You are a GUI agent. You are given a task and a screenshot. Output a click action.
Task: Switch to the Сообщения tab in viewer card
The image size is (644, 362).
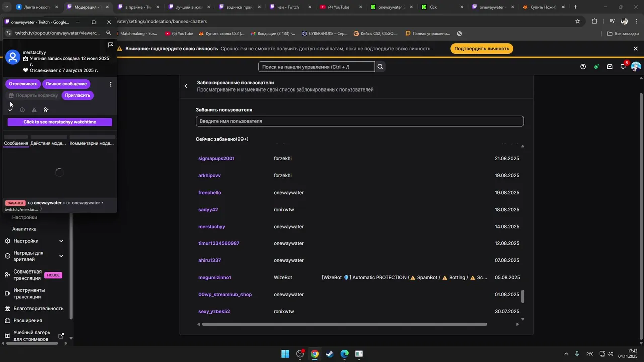pos(16,143)
